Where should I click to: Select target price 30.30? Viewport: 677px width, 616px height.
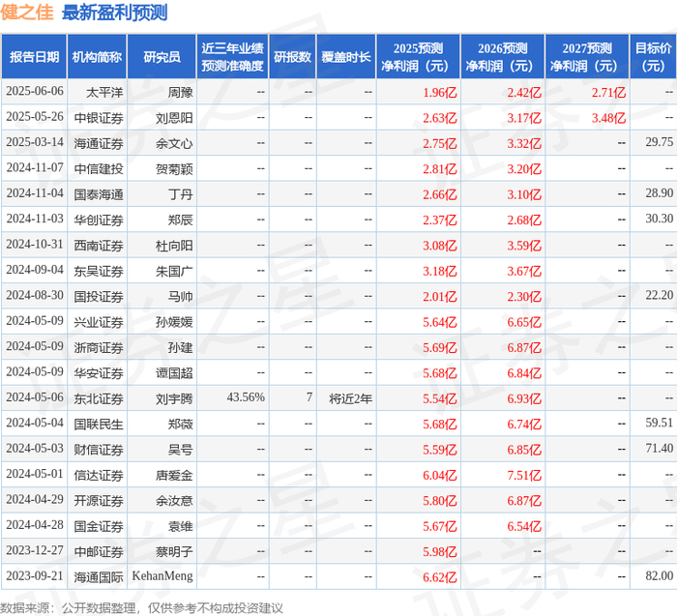pyautogui.click(x=660, y=219)
